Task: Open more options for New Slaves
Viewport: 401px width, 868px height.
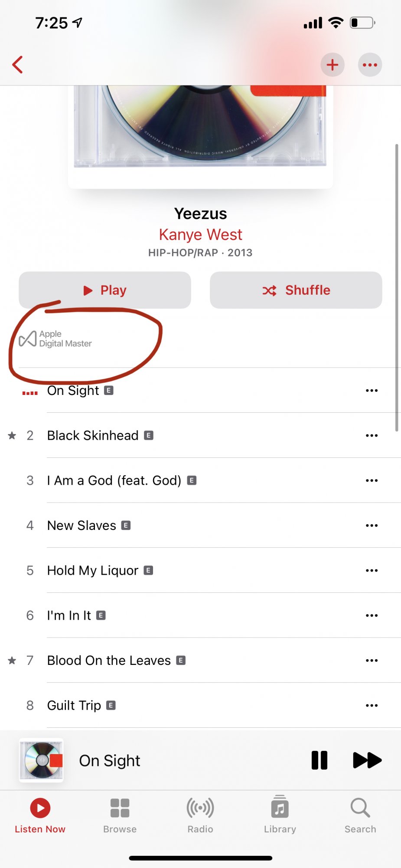Action: [x=372, y=526]
